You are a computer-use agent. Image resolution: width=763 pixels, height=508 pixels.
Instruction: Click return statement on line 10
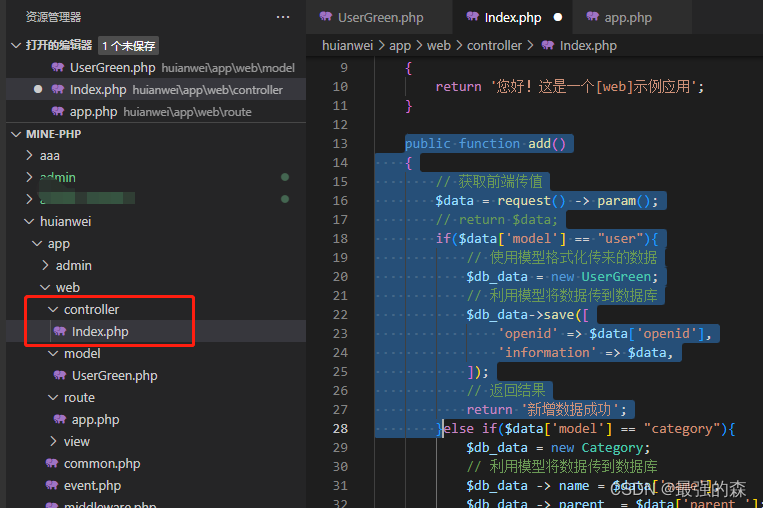(569, 87)
